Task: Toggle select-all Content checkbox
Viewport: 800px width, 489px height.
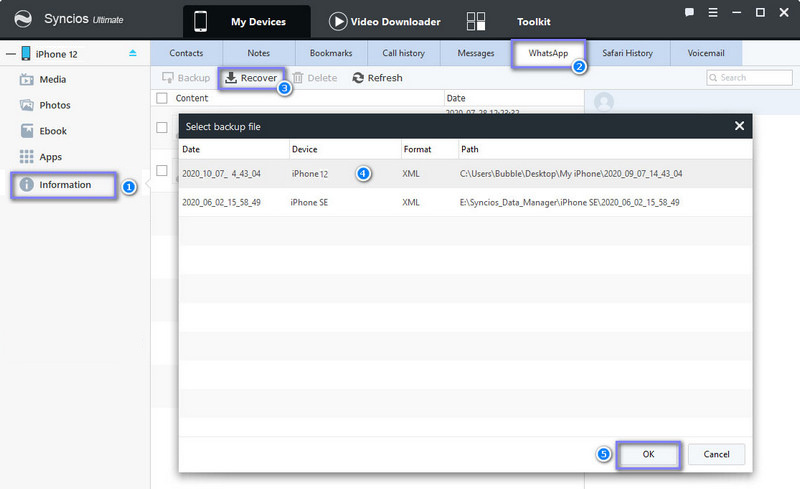Action: pyautogui.click(x=162, y=98)
